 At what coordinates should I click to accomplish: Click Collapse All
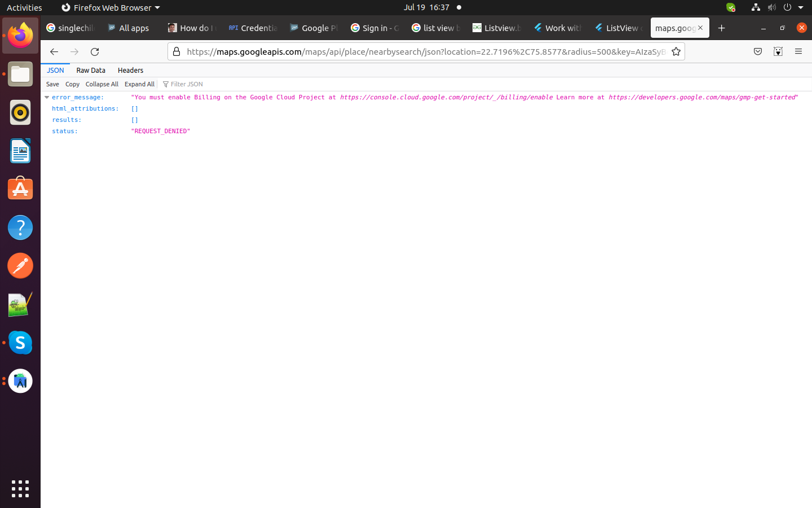102,84
